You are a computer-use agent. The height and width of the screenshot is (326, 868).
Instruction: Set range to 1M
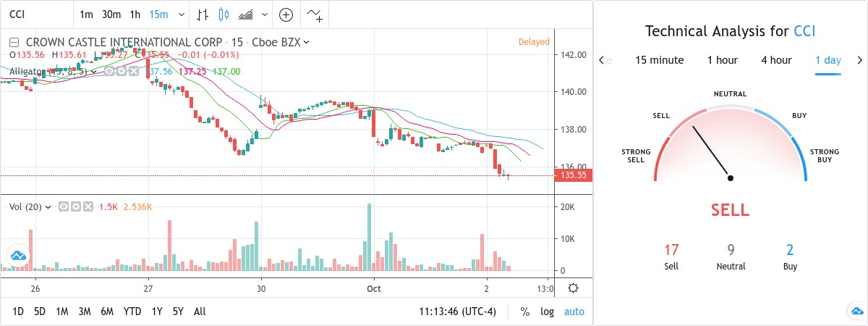coord(61,312)
